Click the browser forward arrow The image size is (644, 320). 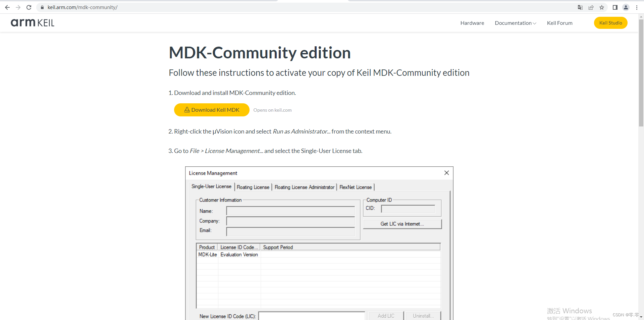(18, 7)
